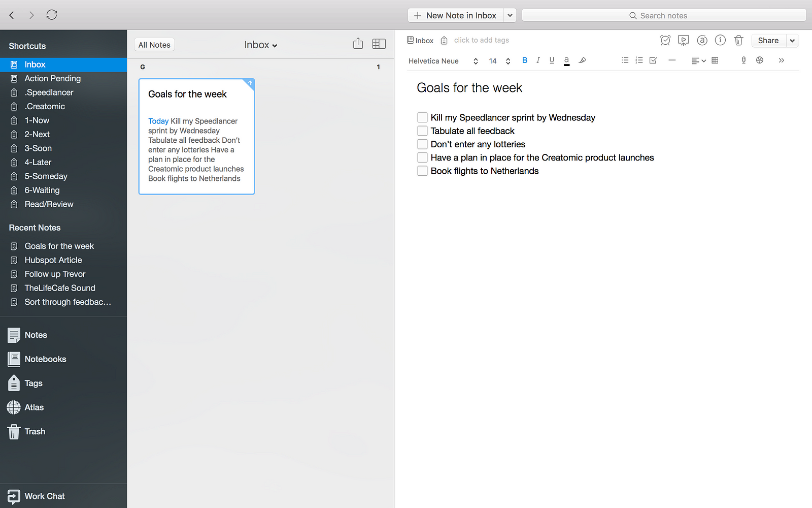Open text alignment options
The width and height of the screenshot is (812, 508).
pos(699,60)
